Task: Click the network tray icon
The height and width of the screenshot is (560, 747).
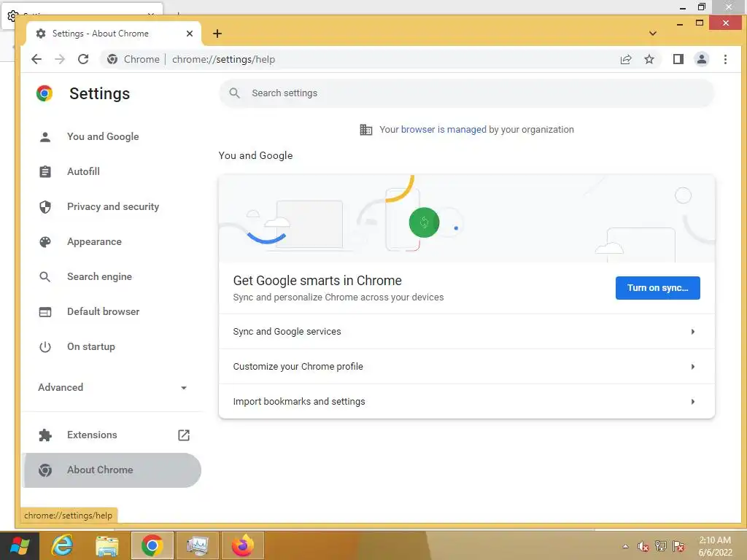Action: [x=660, y=546]
